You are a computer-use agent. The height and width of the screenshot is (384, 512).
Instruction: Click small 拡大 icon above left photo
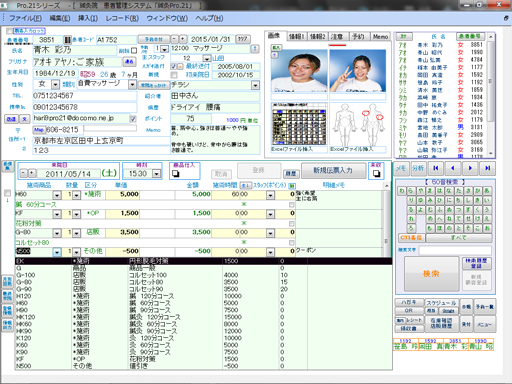(x=276, y=48)
